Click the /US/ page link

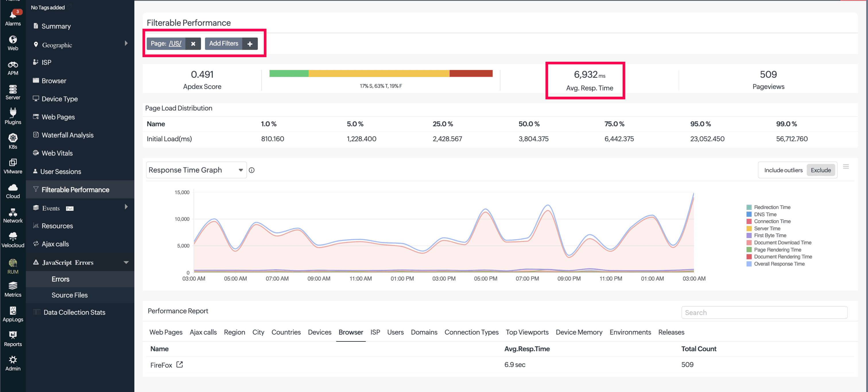tap(175, 43)
